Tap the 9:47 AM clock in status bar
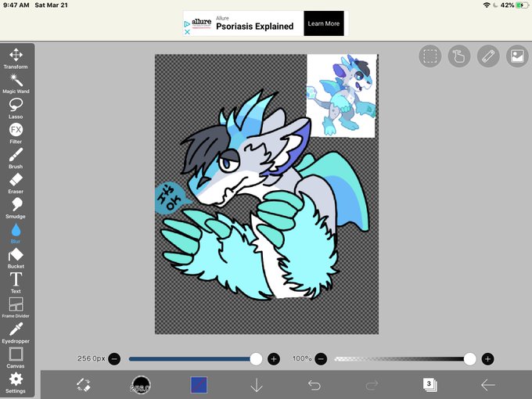The width and height of the screenshot is (532, 399). [16, 5]
